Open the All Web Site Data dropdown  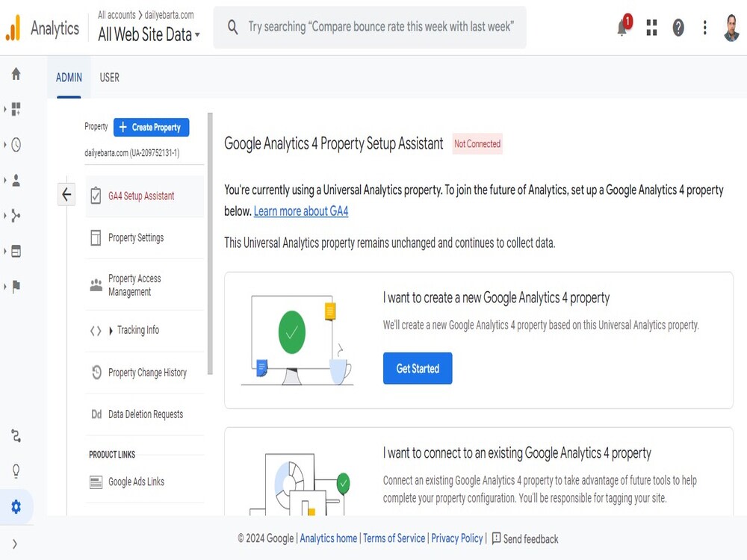coord(149,35)
